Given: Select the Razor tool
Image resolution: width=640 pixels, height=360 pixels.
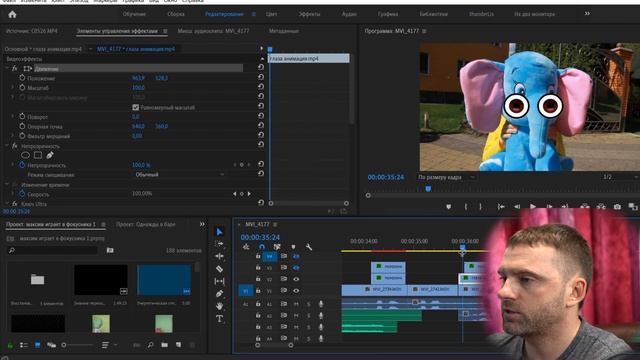Looking at the screenshot, I should 219,269.
